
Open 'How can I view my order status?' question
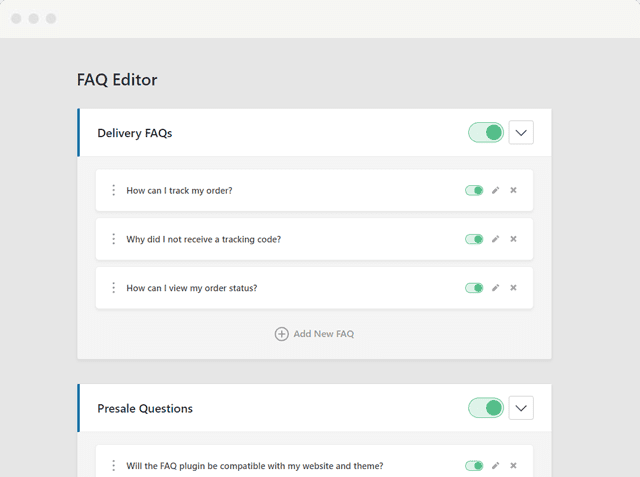192,288
